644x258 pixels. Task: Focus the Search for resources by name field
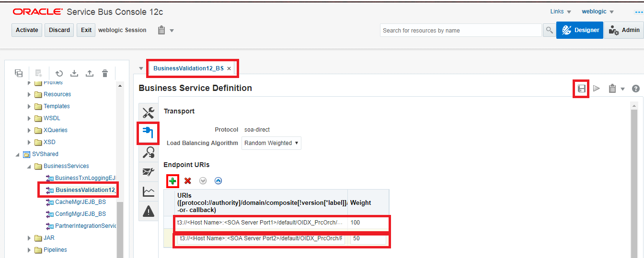pyautogui.click(x=461, y=30)
